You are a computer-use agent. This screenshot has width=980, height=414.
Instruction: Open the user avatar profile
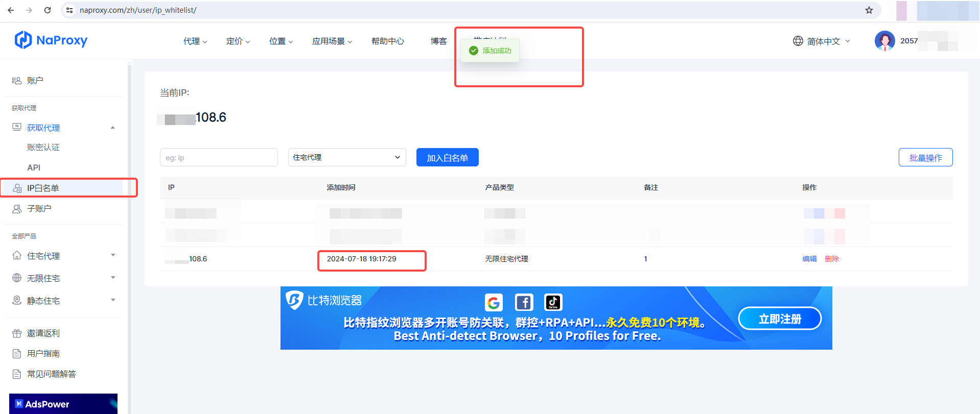click(x=885, y=41)
